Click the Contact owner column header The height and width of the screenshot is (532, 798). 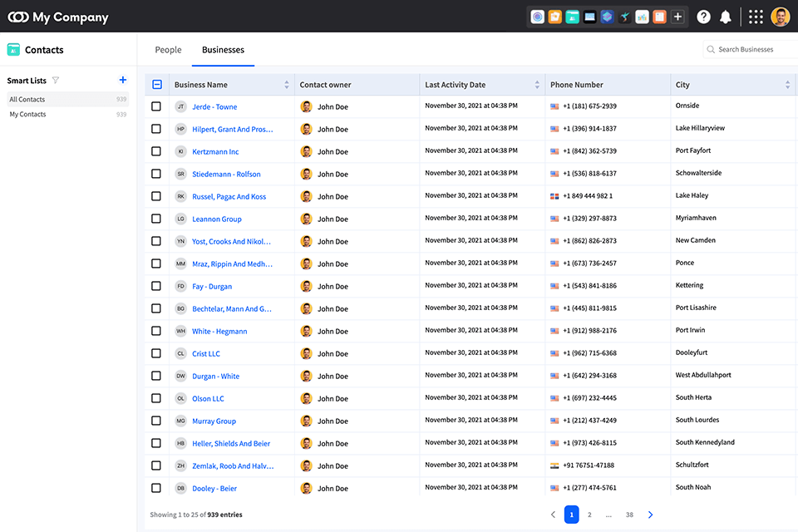[x=325, y=85]
